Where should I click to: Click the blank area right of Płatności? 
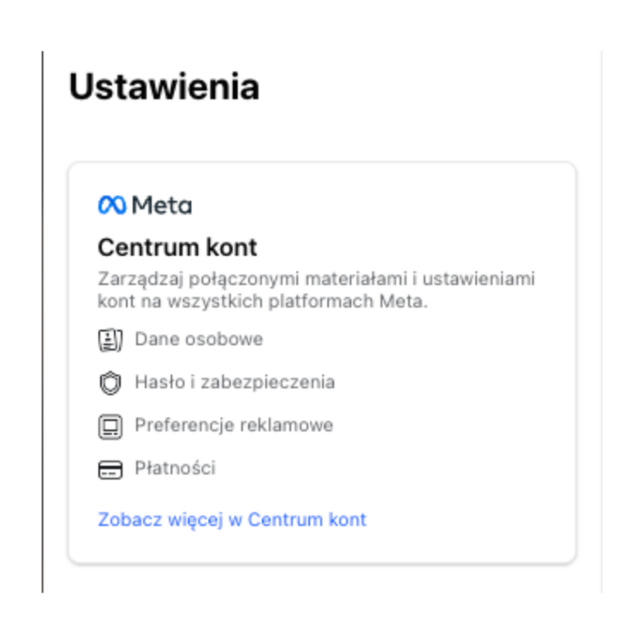pos(390,469)
